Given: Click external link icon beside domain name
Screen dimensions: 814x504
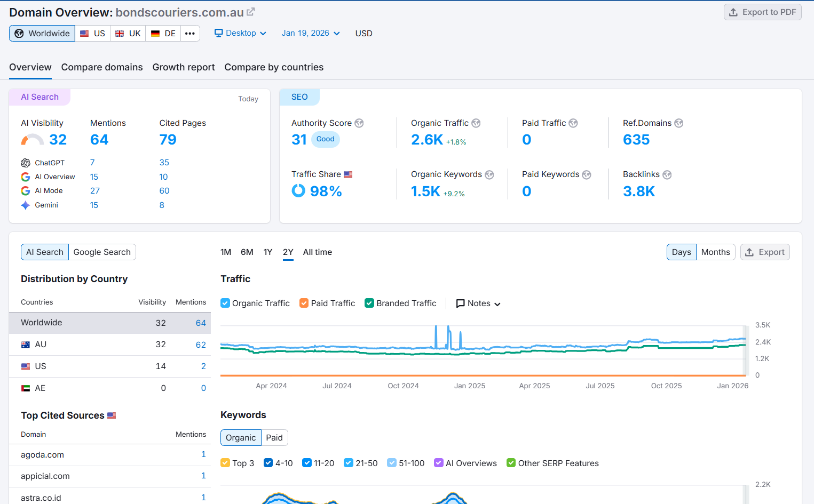Looking at the screenshot, I should pyautogui.click(x=251, y=12).
